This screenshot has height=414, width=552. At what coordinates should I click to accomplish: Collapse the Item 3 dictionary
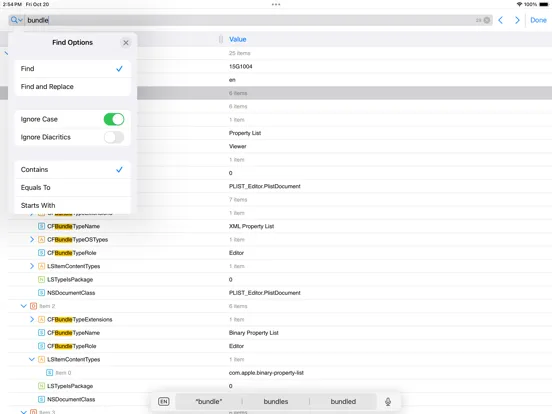[24, 412]
